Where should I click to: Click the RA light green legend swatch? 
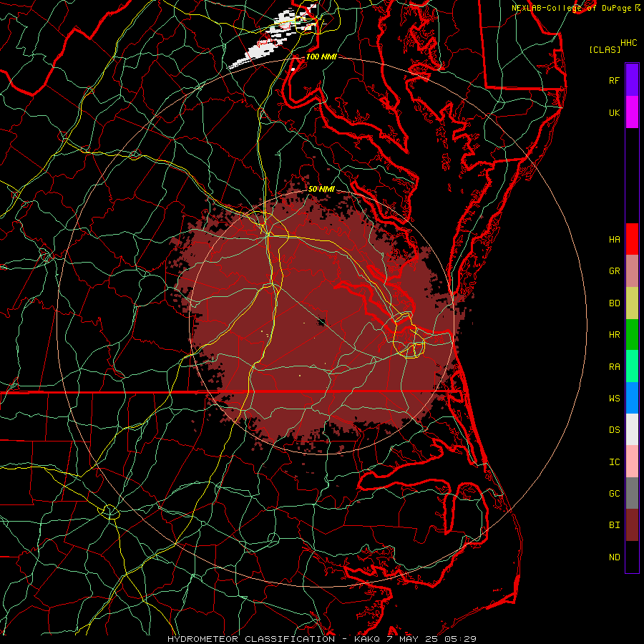[632, 366]
